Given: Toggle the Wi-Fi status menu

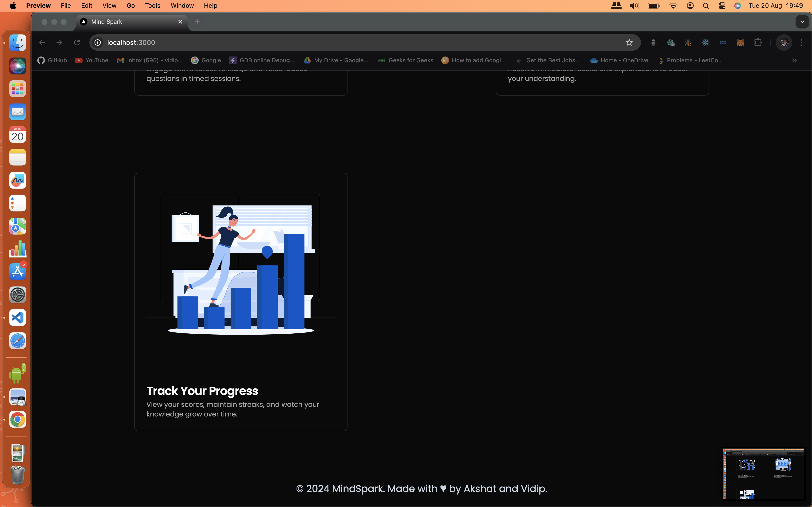Looking at the screenshot, I should point(673,6).
